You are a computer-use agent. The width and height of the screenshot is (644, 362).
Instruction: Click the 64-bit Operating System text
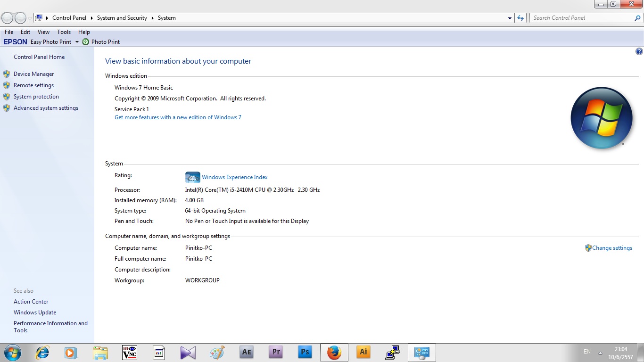pos(215,211)
